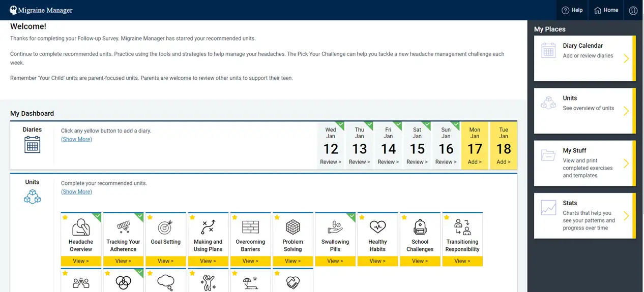This screenshot has height=292, width=644.
Task: Click the Migraine Manager logo
Action: tap(41, 10)
